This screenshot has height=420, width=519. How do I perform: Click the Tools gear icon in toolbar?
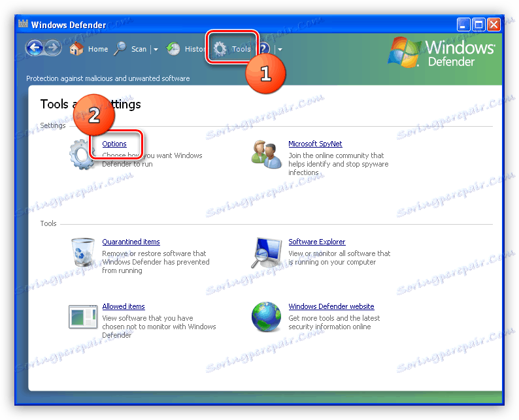220,49
